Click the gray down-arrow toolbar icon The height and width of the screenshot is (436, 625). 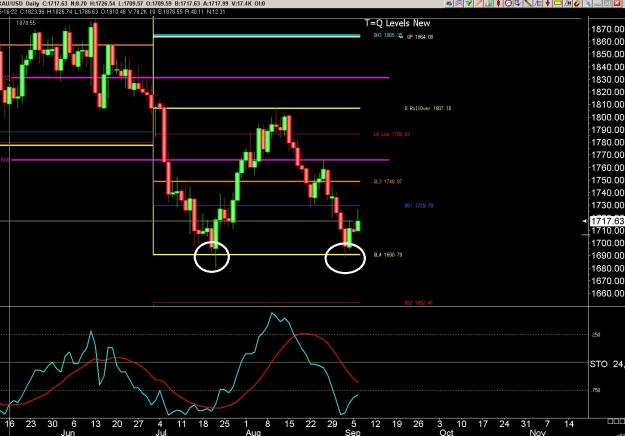click(x=518, y=3)
